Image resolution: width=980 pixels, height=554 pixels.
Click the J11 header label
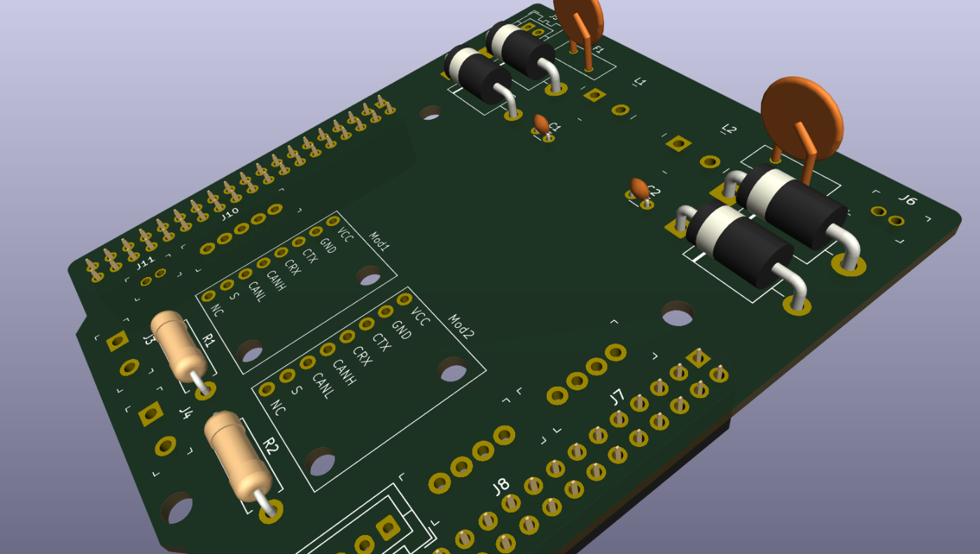click(x=145, y=263)
